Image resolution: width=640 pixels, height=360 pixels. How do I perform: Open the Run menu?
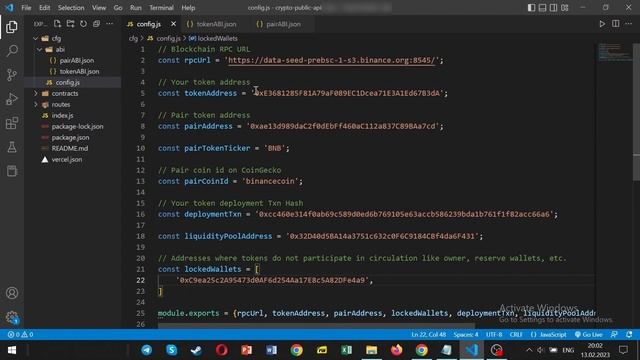coord(136,8)
